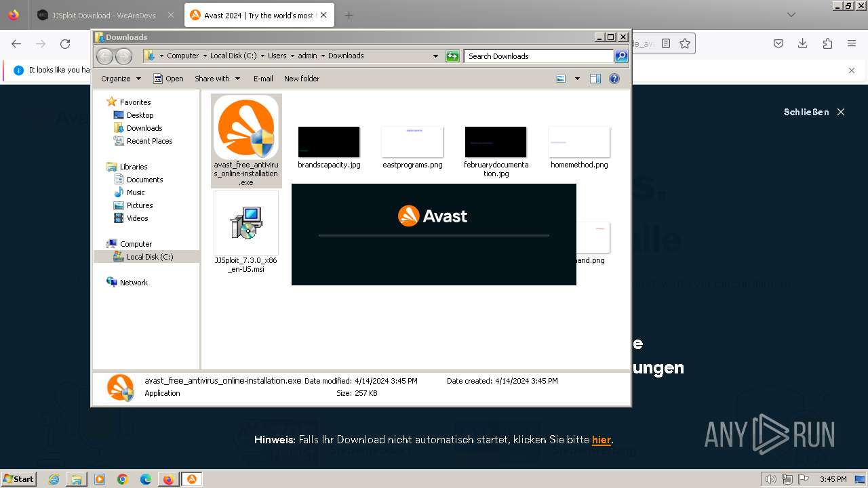Viewport: 868px width, 488px height.
Task: Expand the views options dropdown arrow
Action: 577,79
